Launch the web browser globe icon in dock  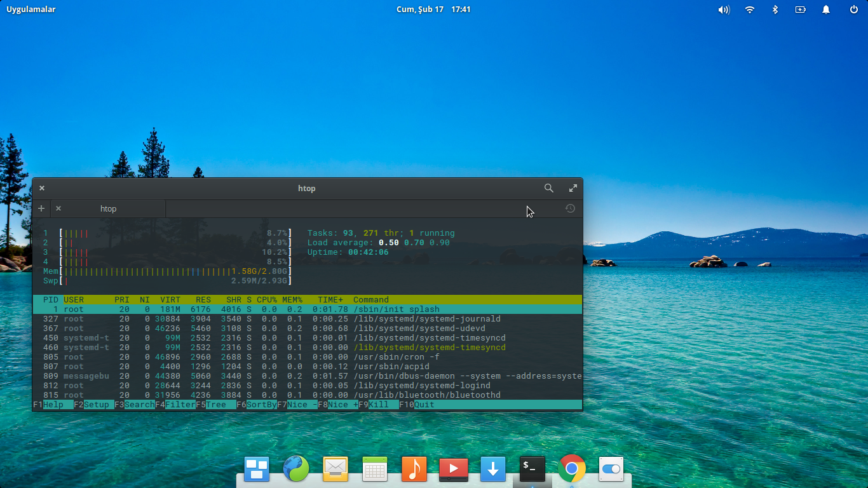(296, 470)
